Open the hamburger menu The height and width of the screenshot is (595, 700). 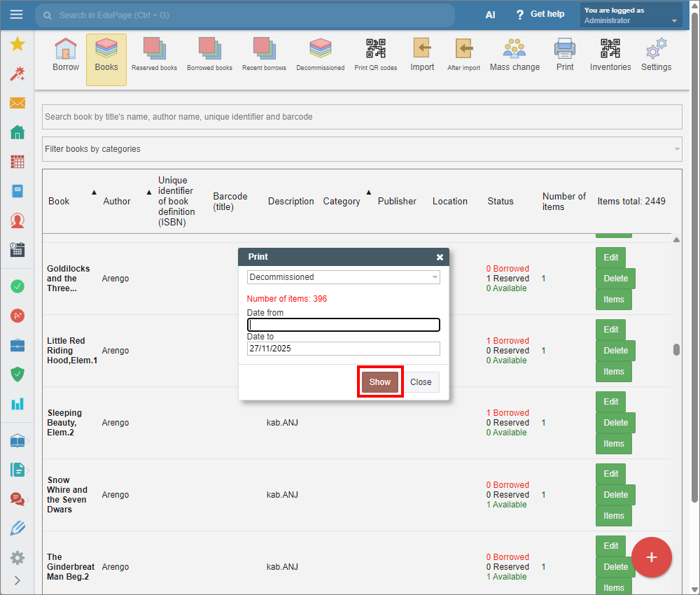tap(17, 15)
